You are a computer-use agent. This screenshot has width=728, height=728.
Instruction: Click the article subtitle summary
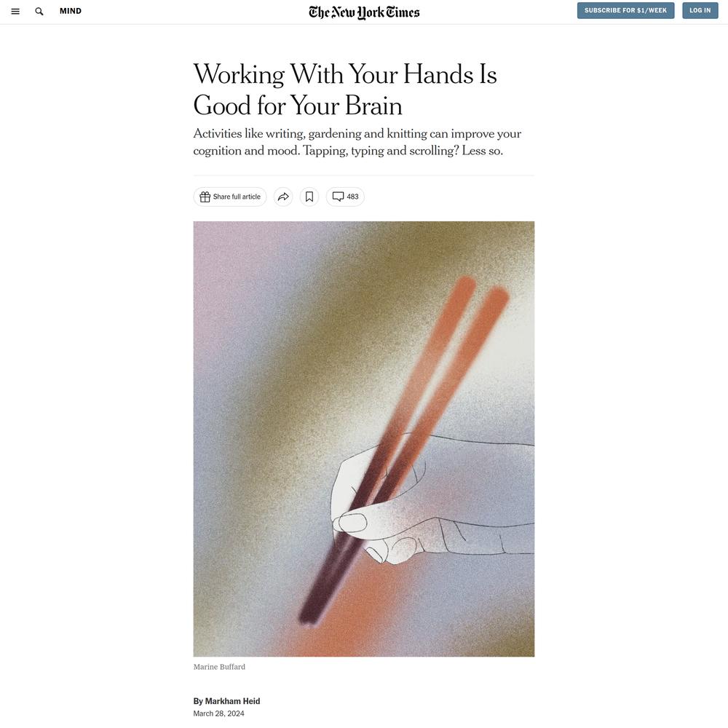357,142
